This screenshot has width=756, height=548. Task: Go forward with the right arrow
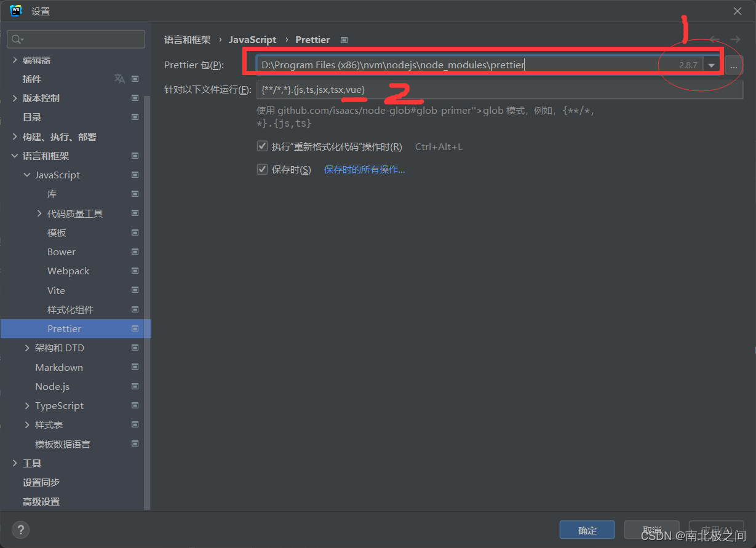pyautogui.click(x=735, y=39)
